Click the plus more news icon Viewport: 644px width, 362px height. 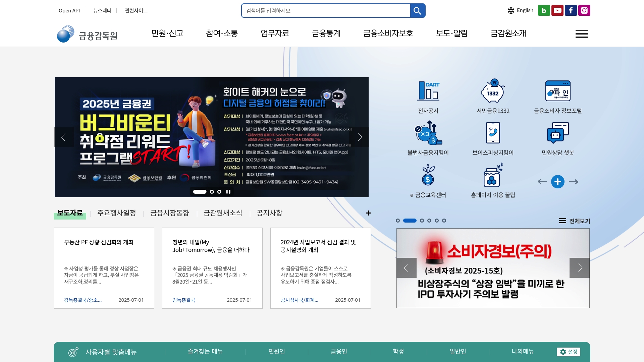[x=368, y=213]
